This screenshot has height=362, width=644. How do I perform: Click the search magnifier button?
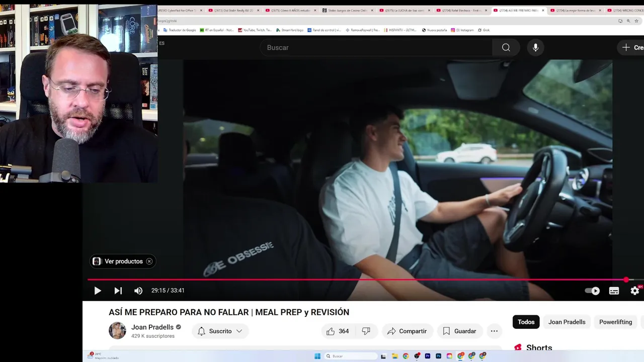coord(506,47)
